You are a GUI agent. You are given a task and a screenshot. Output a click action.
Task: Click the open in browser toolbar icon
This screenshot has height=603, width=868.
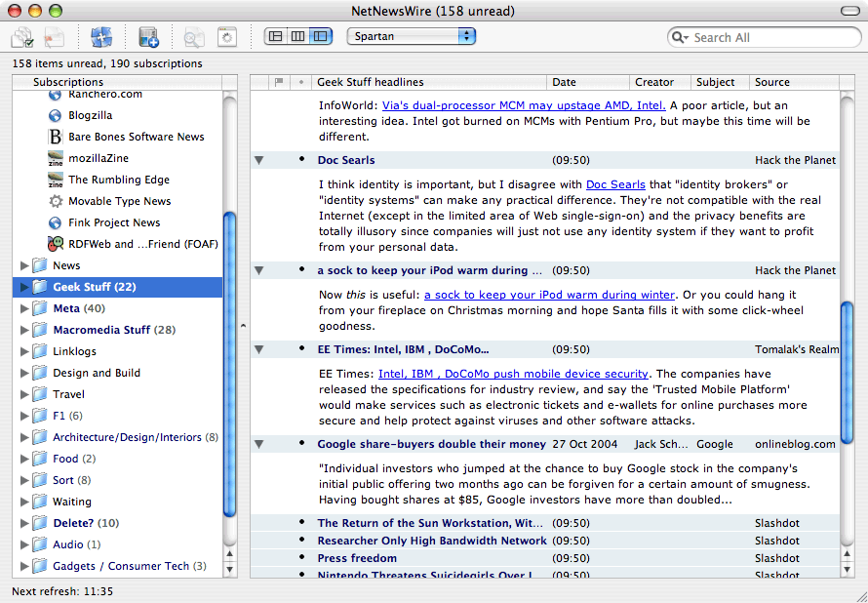pyautogui.click(x=227, y=37)
